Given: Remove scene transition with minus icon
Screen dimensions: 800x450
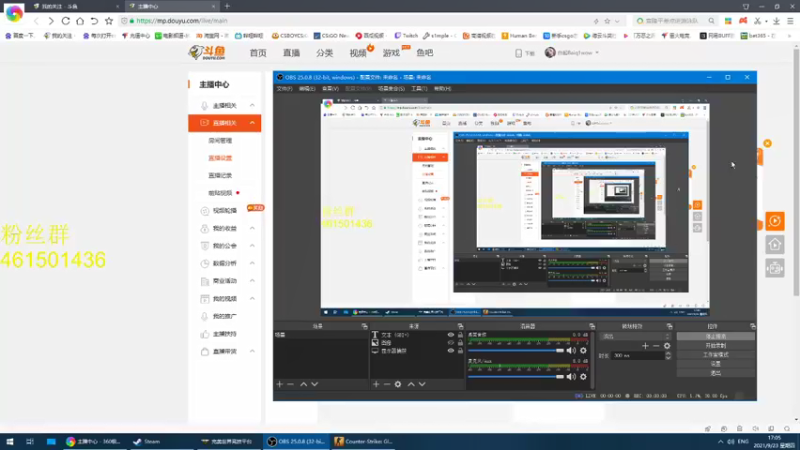Looking at the screenshot, I should pyautogui.click(x=656, y=346).
